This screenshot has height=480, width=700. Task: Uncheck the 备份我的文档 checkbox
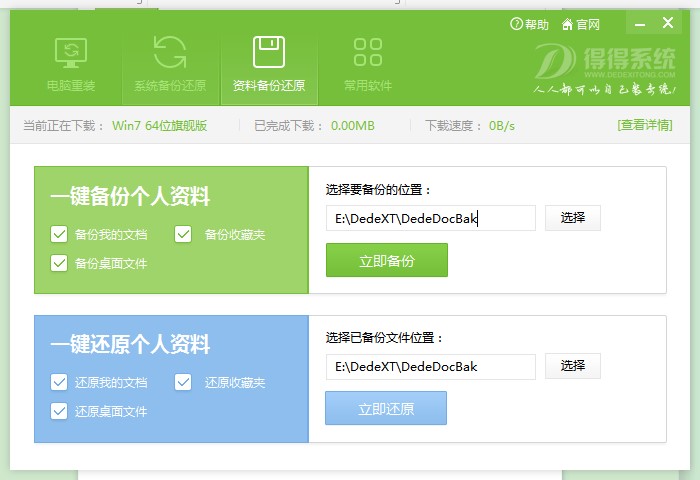(59, 235)
